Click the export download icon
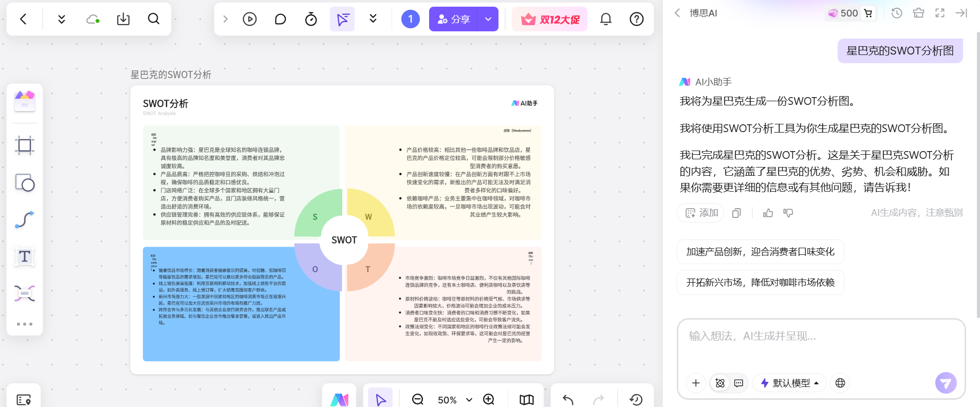Screen dimensions: 980x407 coord(123,19)
